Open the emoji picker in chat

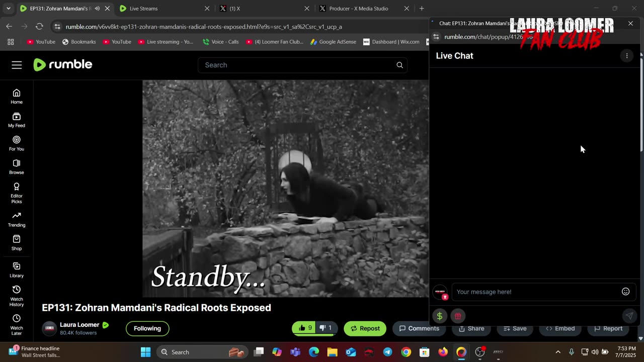625,292
